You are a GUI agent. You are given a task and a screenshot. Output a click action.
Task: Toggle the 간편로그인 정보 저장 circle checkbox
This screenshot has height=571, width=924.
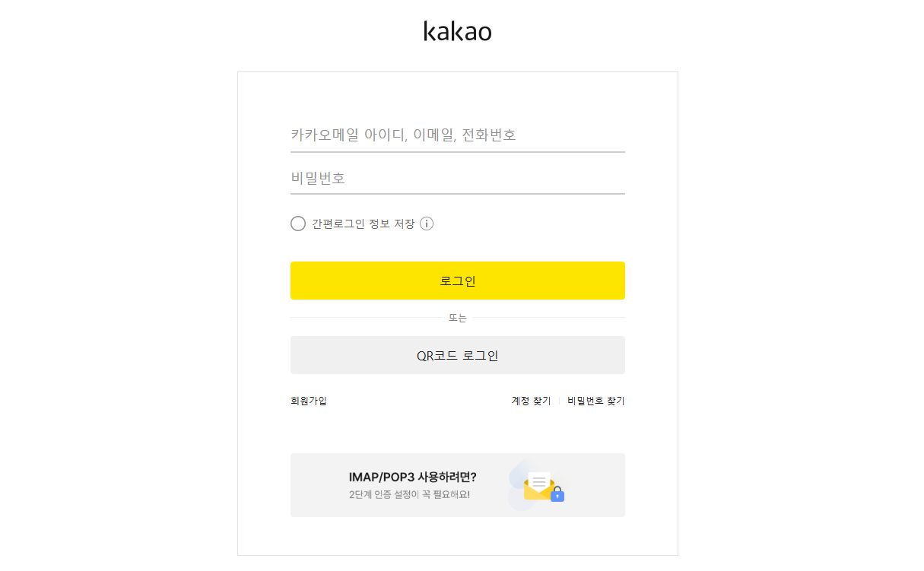(x=298, y=224)
